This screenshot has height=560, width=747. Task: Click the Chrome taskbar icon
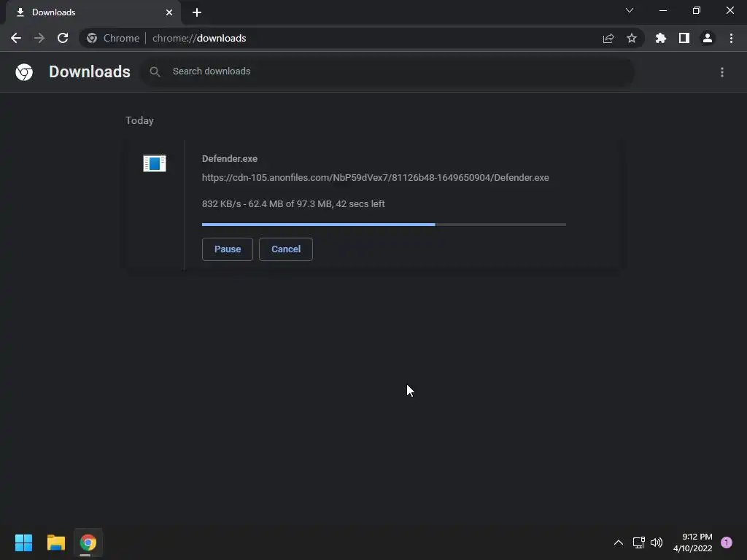coord(88,542)
